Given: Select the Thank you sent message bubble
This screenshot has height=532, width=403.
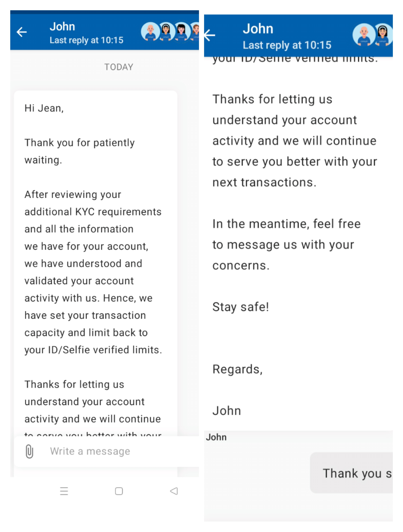Looking at the screenshot, I should click(x=352, y=473).
